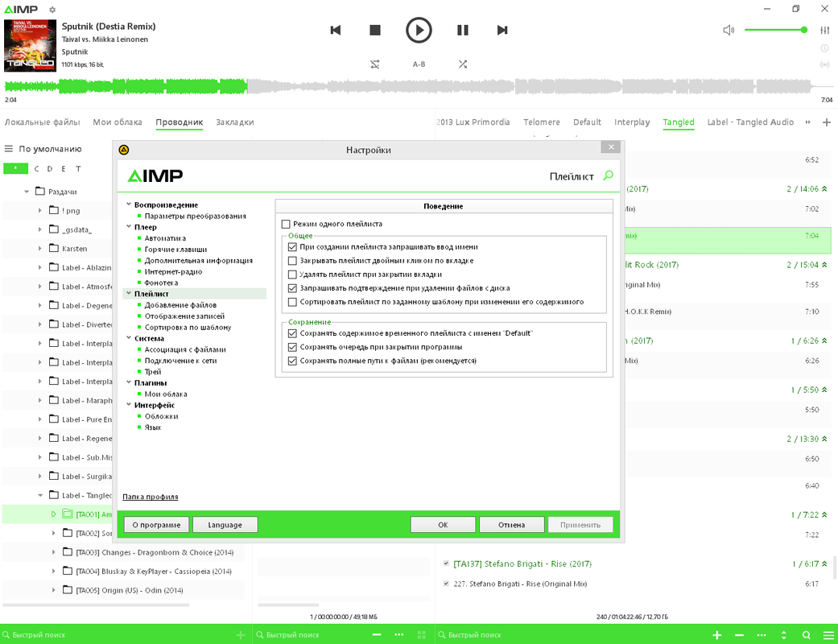Open the sleep timer clock icon
The width and height of the screenshot is (838, 644).
tap(824, 48)
